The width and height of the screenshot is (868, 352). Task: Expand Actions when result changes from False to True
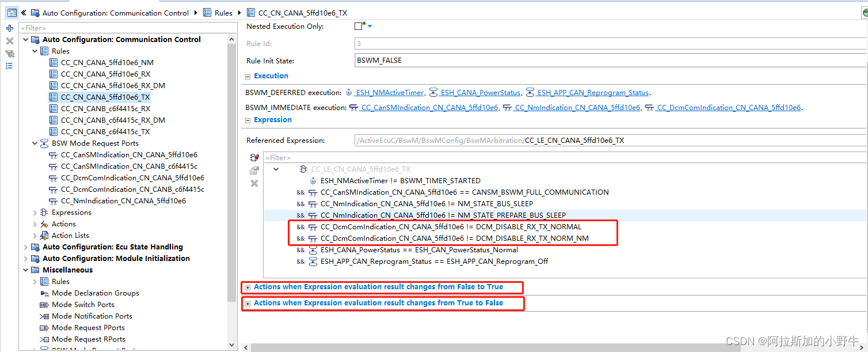coord(248,287)
